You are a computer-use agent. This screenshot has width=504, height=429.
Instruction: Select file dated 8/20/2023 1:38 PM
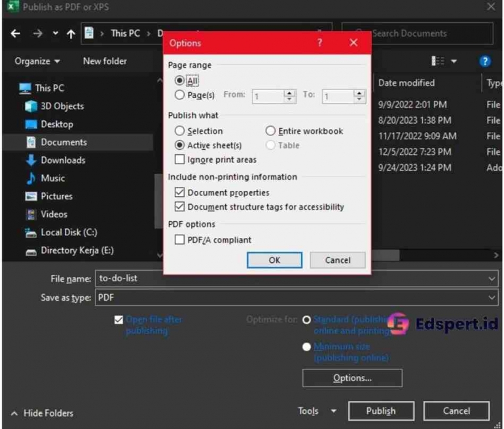[x=414, y=120]
